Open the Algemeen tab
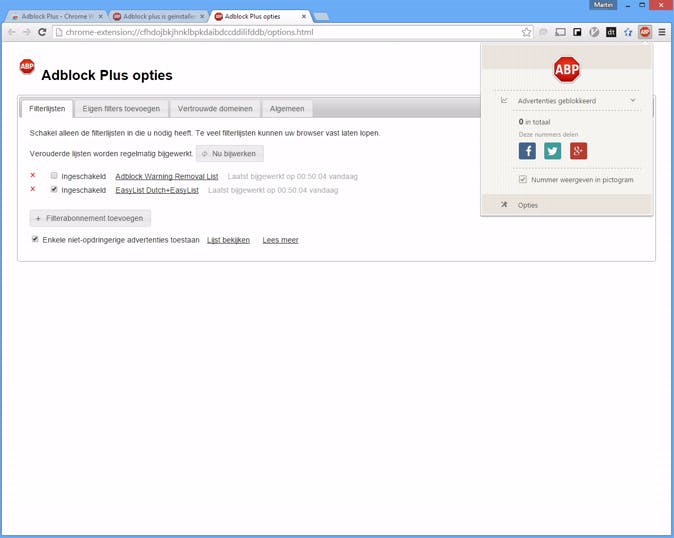Image resolution: width=674 pixels, height=538 pixels. [x=287, y=109]
